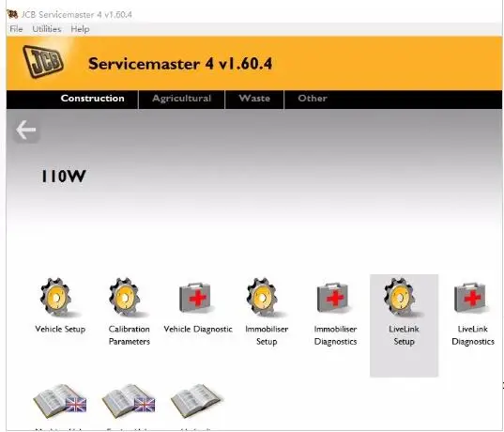Click the JCB Servicemaster 4 window title

[x=77, y=14]
